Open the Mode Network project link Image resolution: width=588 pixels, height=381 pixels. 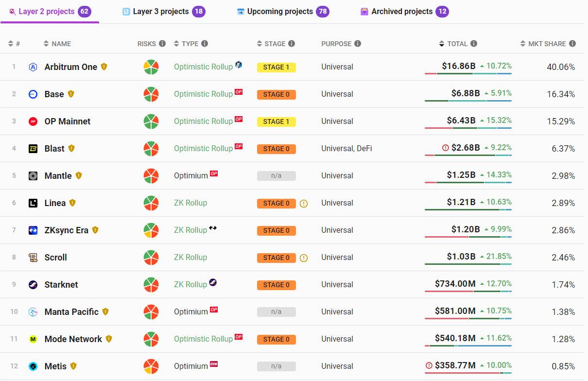tap(73, 339)
